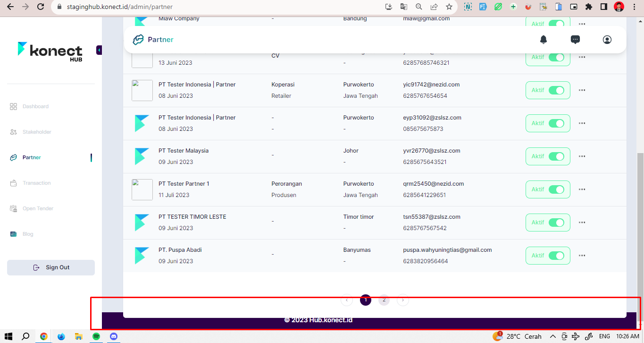Go to Transaction in the sidebar

click(x=37, y=183)
